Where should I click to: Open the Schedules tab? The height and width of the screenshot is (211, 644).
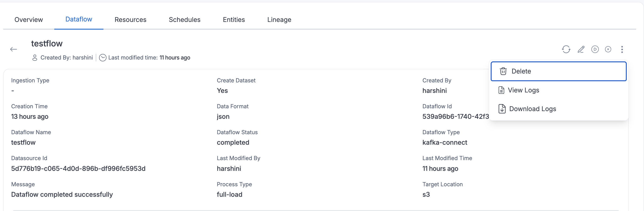[185, 20]
